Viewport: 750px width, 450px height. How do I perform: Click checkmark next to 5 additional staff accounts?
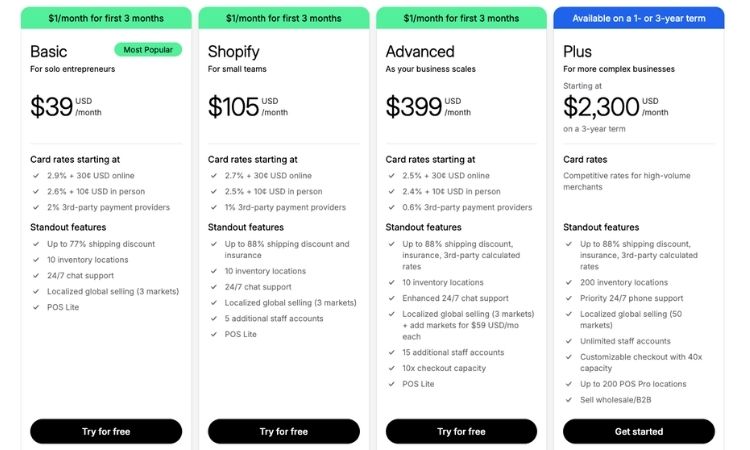pos(214,318)
